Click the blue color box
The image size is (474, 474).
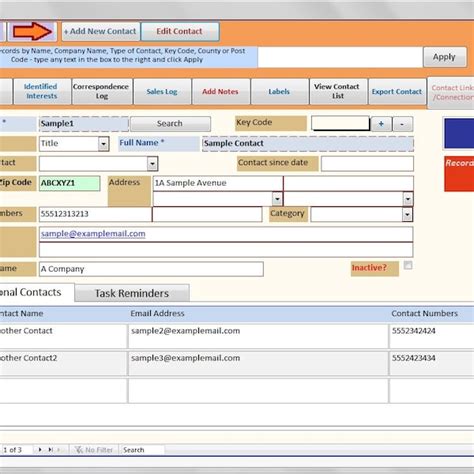[459, 133]
